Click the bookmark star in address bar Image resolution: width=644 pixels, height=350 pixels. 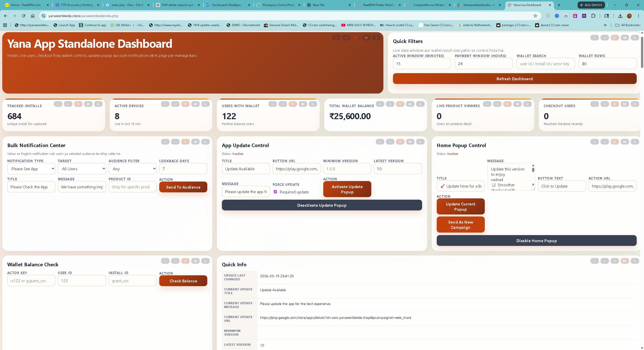(x=535, y=16)
